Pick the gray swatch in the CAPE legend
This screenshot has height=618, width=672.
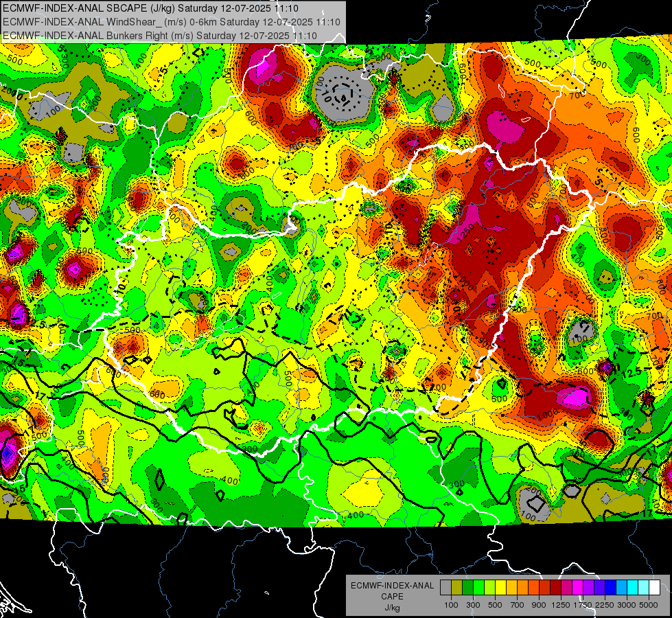[445, 588]
